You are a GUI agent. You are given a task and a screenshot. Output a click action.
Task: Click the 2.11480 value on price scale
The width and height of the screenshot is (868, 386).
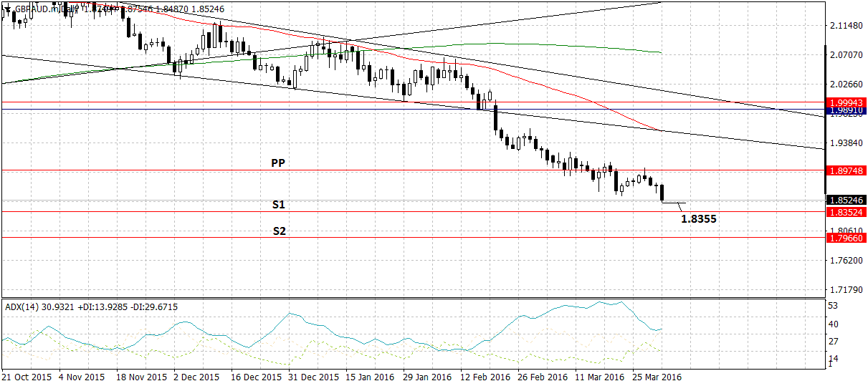[843, 26]
